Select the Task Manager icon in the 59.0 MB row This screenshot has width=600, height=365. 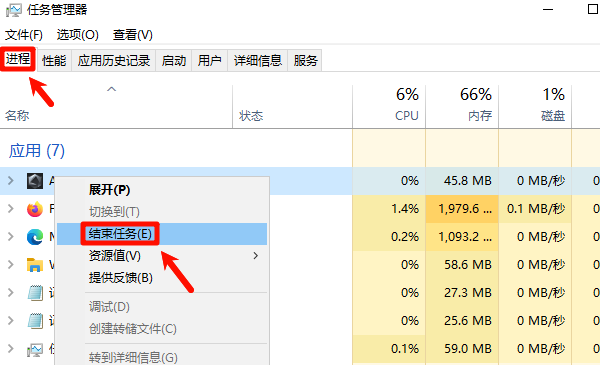[35, 349]
